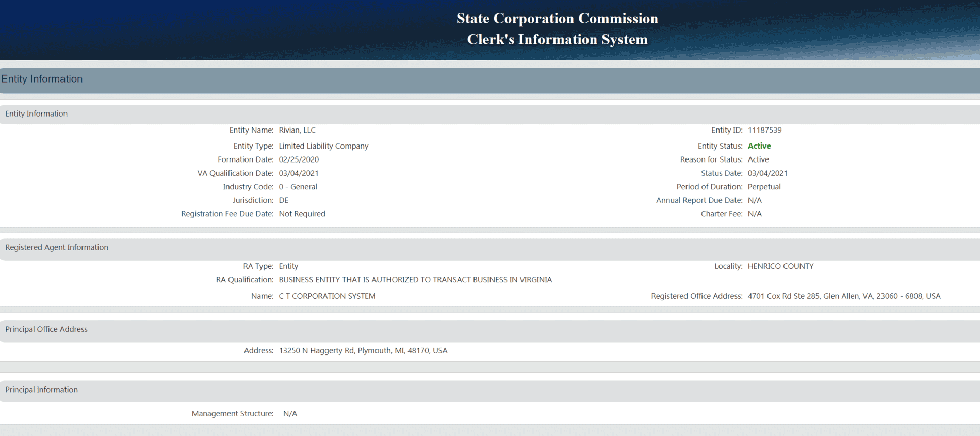This screenshot has width=980, height=436.
Task: Click the Period of Duration label
Action: [710, 187]
